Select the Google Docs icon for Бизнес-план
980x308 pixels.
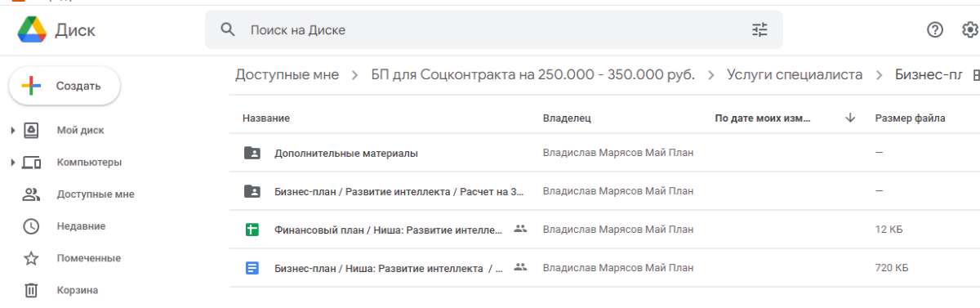pos(252,267)
